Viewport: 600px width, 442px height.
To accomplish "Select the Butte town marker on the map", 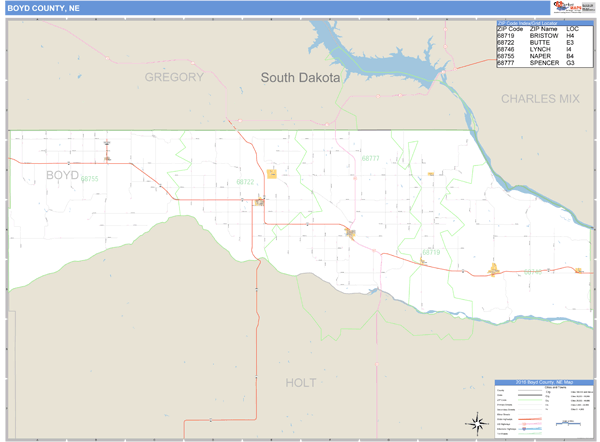I will coord(259,201).
